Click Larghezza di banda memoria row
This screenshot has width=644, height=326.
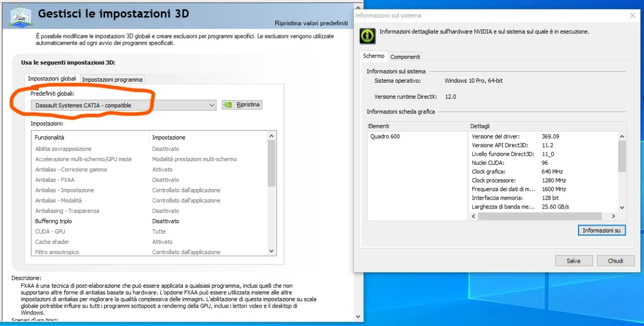pyautogui.click(x=543, y=207)
